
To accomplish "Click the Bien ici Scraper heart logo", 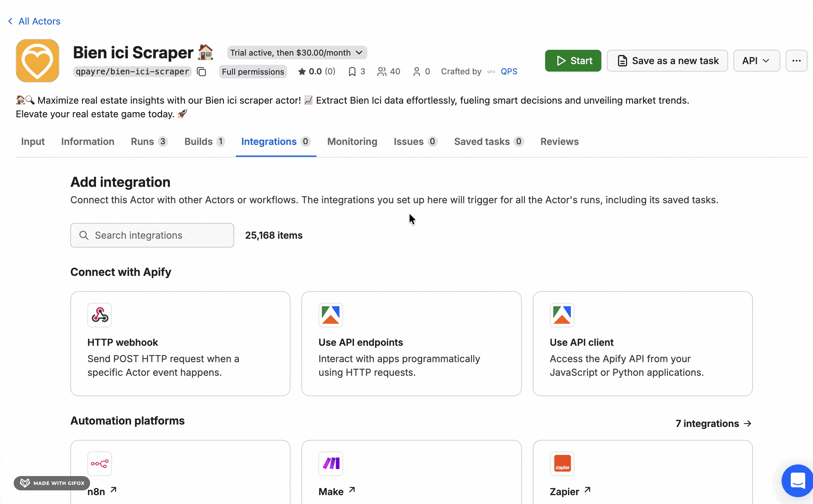I will tap(38, 60).
